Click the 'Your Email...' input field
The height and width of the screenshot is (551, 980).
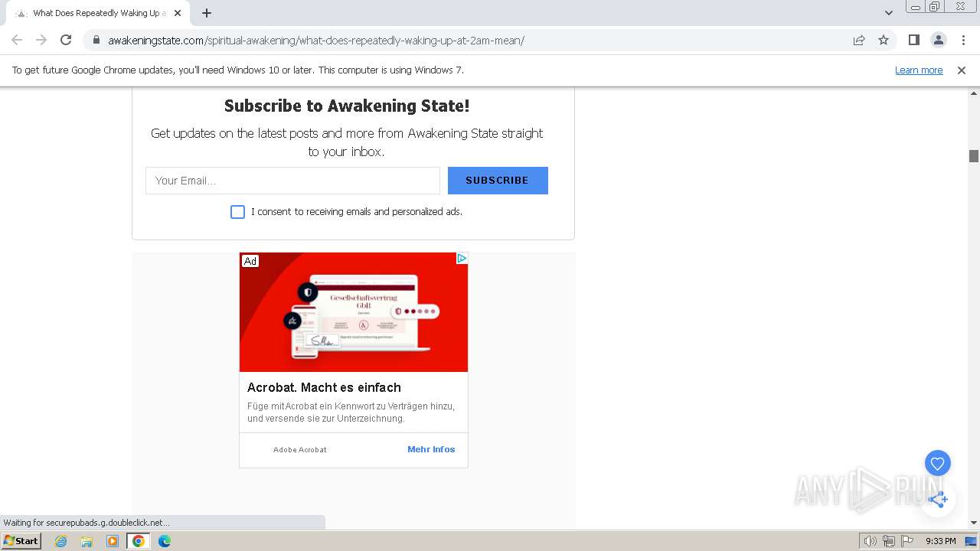click(292, 181)
